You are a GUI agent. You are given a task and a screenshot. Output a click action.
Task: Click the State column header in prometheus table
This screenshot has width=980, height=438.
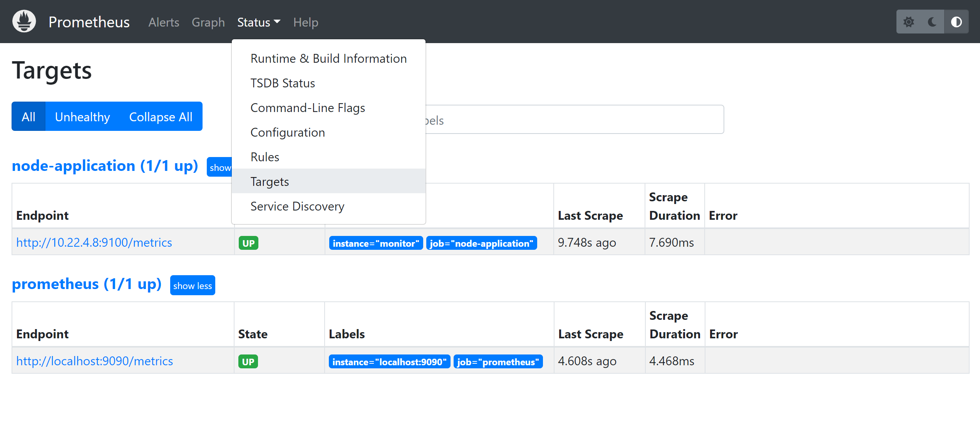pyautogui.click(x=253, y=334)
